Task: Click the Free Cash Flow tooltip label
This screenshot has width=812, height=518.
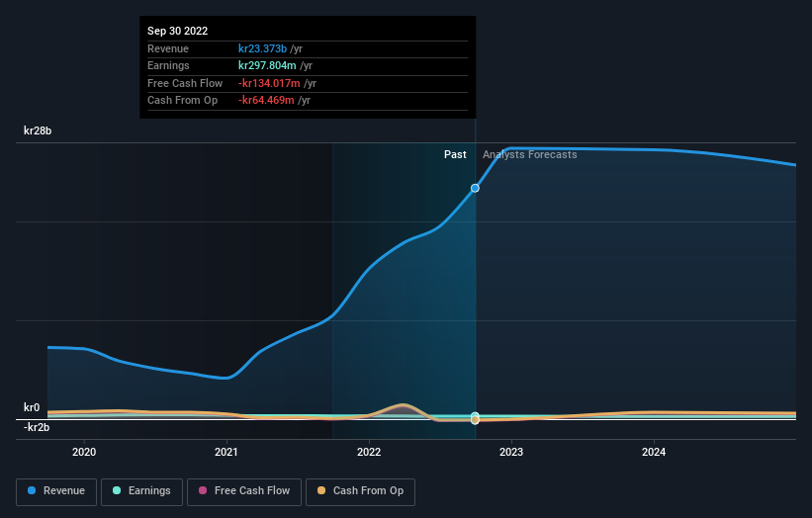Action: click(x=185, y=83)
